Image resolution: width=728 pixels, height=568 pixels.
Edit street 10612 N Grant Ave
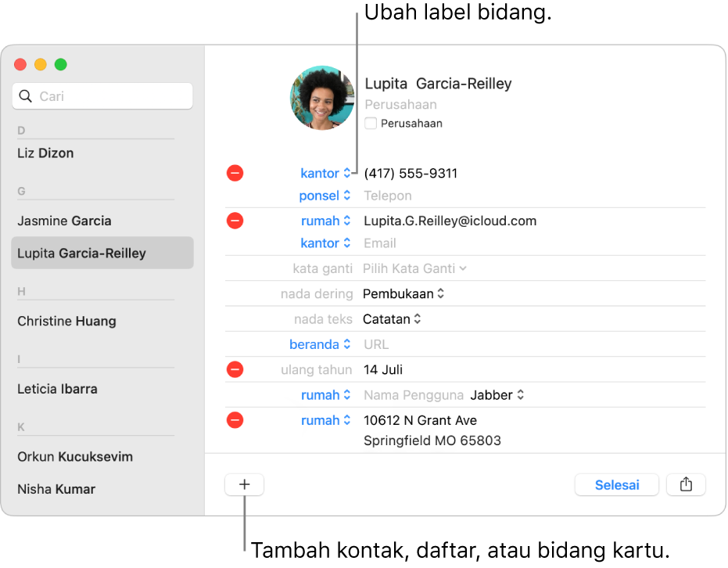(420, 420)
